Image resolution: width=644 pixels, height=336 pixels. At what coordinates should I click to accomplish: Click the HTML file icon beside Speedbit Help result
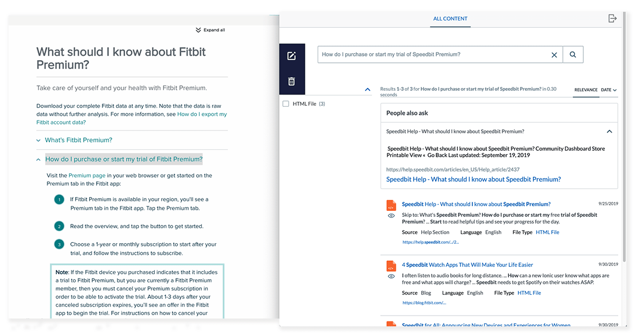(x=391, y=204)
